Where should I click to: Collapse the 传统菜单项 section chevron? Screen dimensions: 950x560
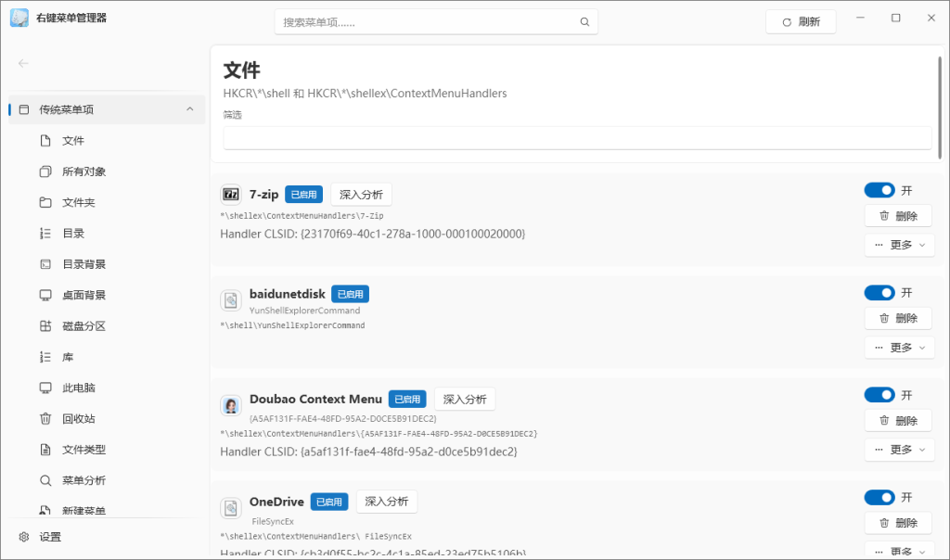coord(189,109)
